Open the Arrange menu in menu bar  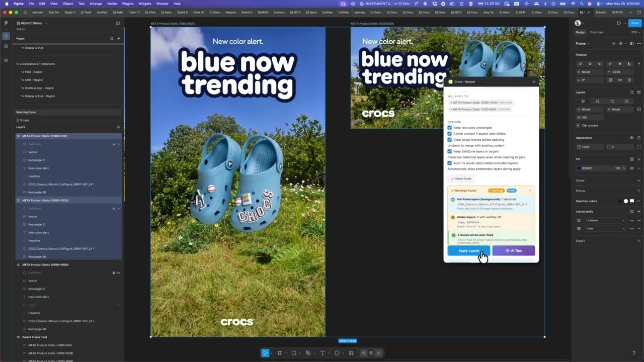(x=96, y=4)
